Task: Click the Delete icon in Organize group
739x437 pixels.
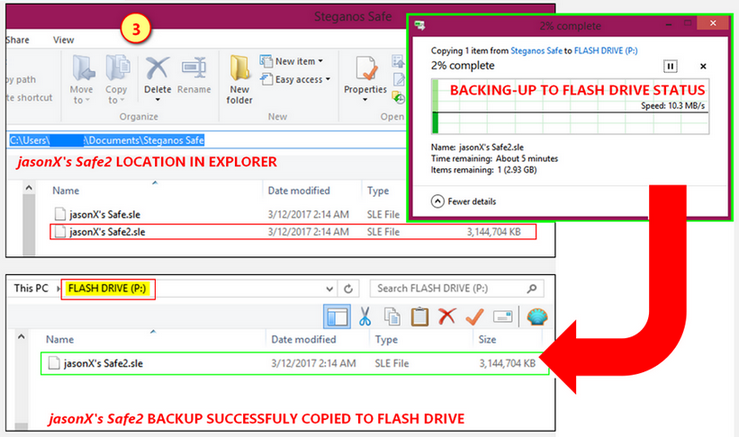Action: point(157,68)
